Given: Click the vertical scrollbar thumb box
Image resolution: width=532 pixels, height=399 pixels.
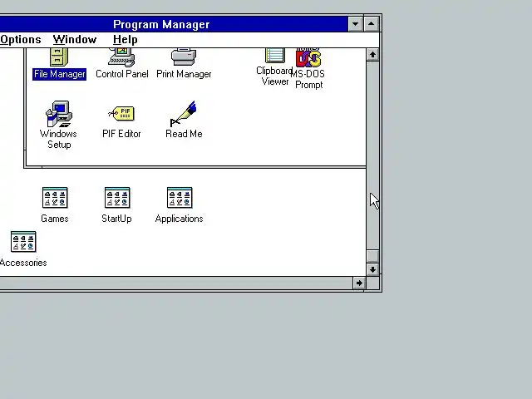Looking at the screenshot, I should 372,256.
